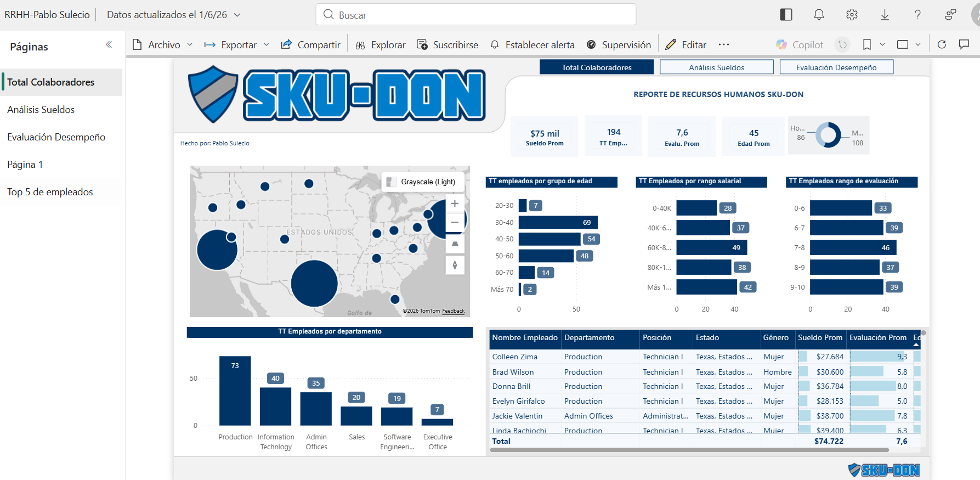Click the search magnifier icon

[x=328, y=14]
